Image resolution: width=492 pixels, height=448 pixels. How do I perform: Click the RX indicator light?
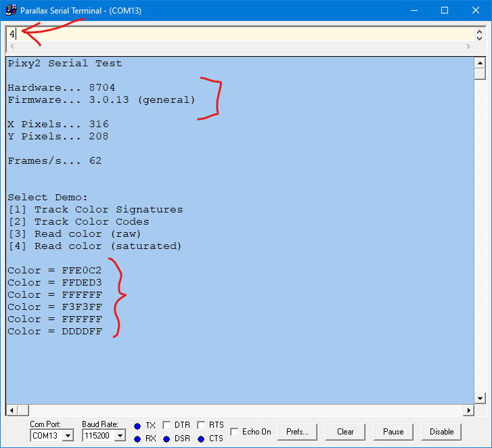click(x=137, y=439)
